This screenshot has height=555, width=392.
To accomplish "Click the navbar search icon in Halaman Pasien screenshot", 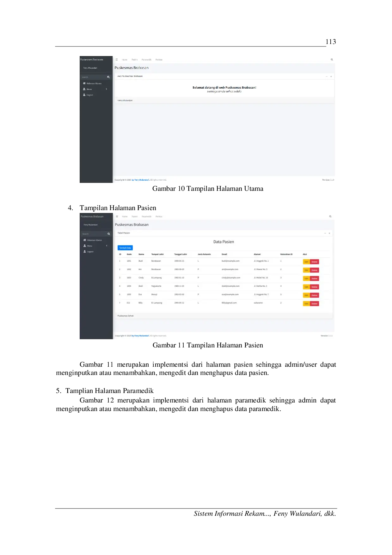I will point(330,216).
